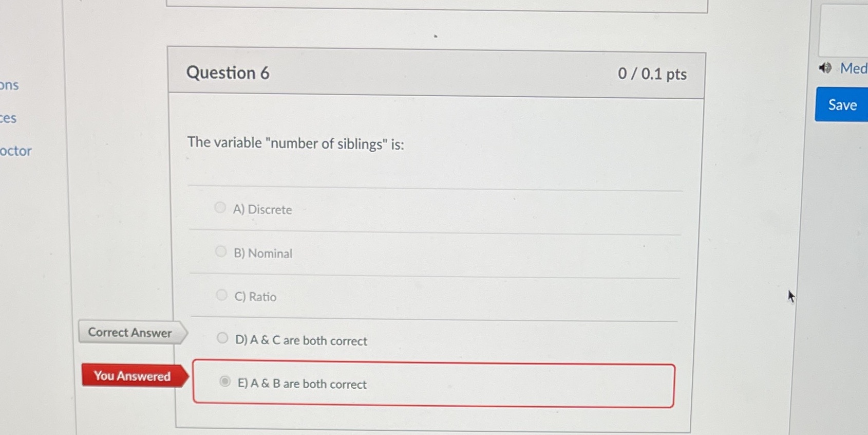The width and height of the screenshot is (868, 435).
Task: Select radio button for A) Discrete
Action: (x=220, y=207)
